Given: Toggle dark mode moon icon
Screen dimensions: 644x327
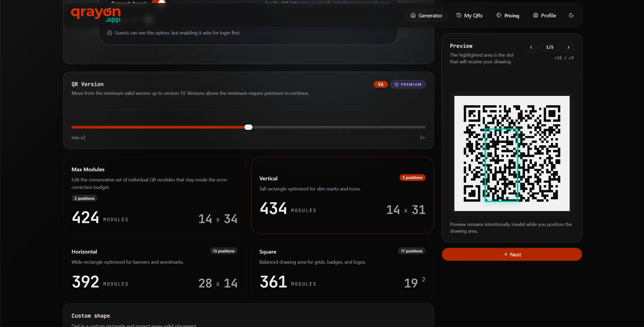Looking at the screenshot, I should [x=571, y=15].
